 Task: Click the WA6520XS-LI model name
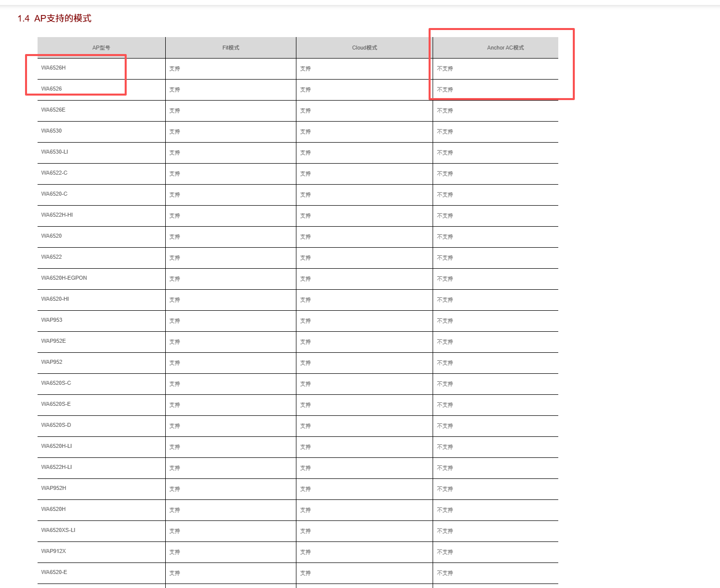[x=58, y=530]
